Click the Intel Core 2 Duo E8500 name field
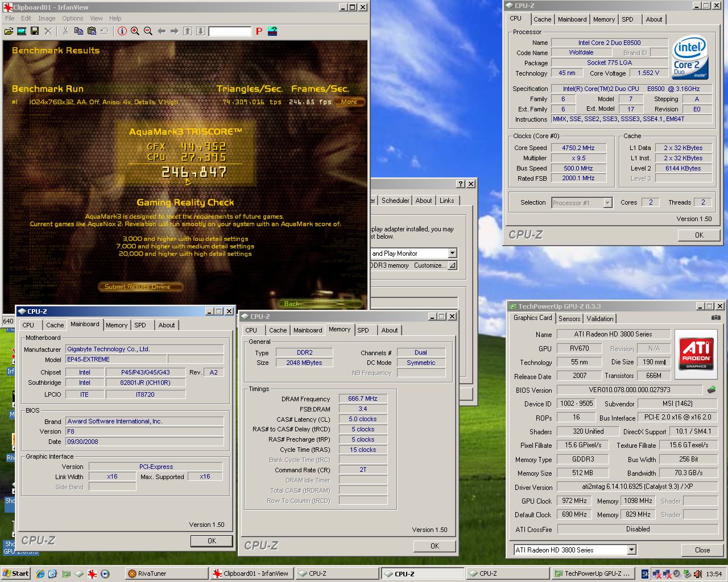This screenshot has height=582, width=728. point(609,43)
